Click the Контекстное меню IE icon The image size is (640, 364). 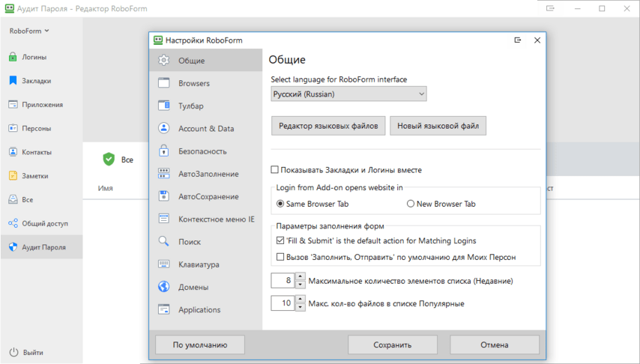click(163, 219)
